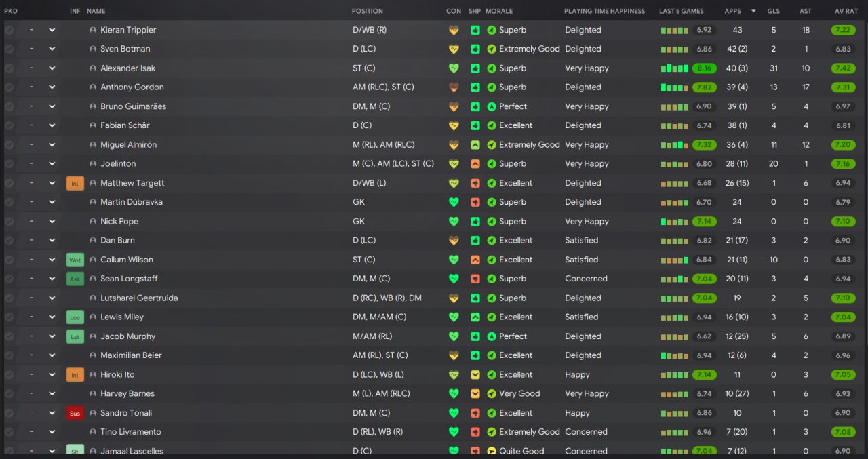Click Alexander Isak's condition heart icon
The image size is (868, 459).
pos(454,68)
